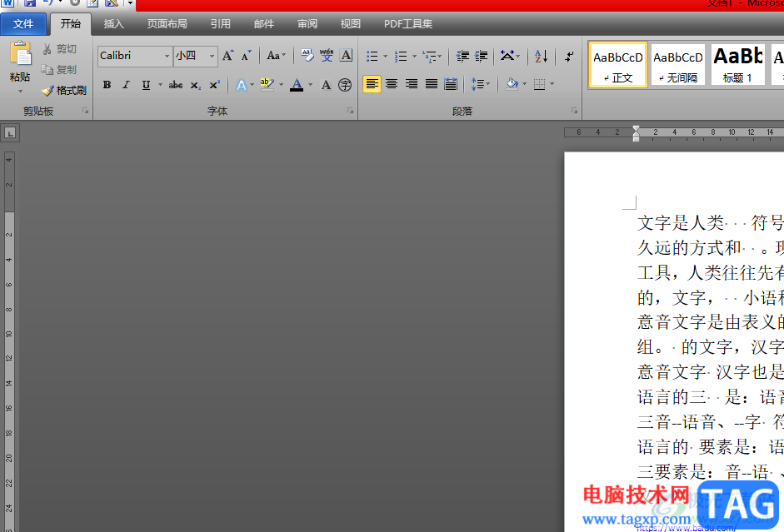Click the Character Shading icon
This screenshot has width=784, height=532.
326,85
